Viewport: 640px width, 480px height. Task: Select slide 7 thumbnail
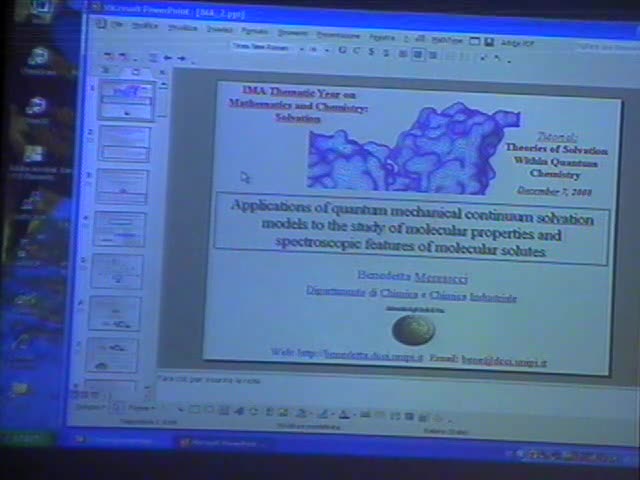click(x=112, y=355)
